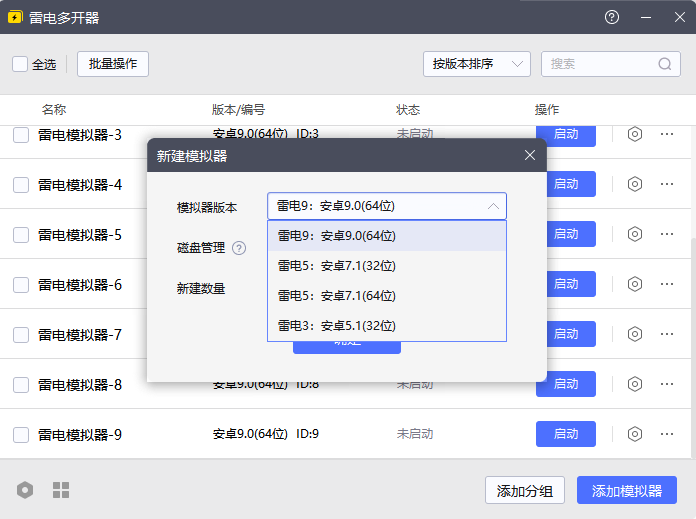Click the 添加模拟器 button
Viewport: 696px width, 519px height.
point(626,490)
